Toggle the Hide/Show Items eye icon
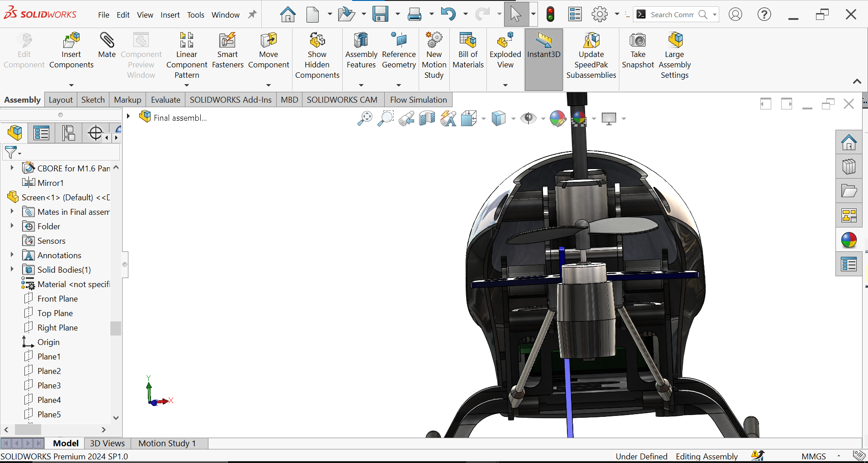The height and width of the screenshot is (463, 868). (528, 118)
